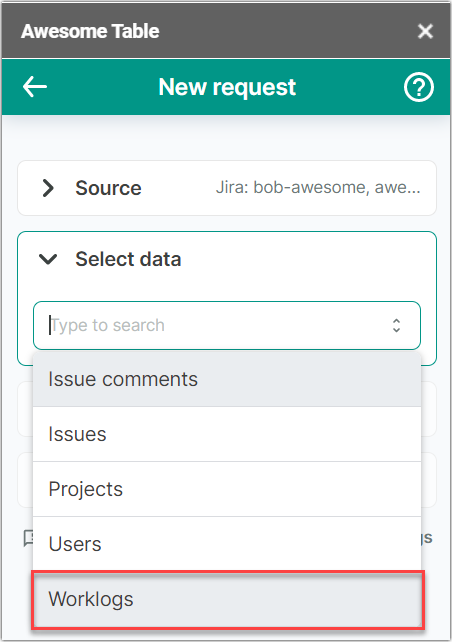The width and height of the screenshot is (453, 643).
Task: Click the feedback chat icon behind dropdown
Action: click(28, 538)
